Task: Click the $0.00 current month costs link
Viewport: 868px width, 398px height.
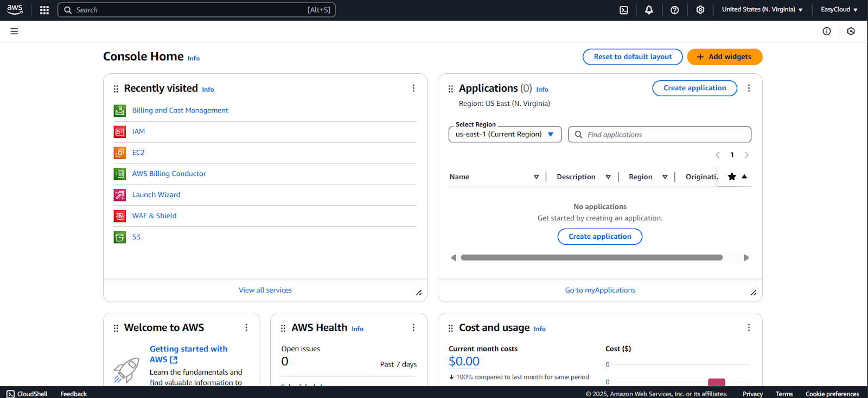Action: click(464, 362)
